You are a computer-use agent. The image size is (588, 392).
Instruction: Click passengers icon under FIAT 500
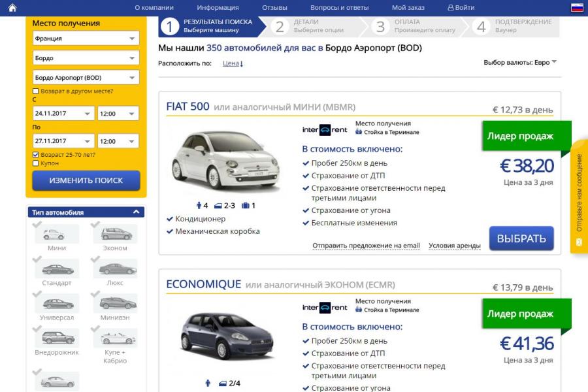[x=199, y=205]
